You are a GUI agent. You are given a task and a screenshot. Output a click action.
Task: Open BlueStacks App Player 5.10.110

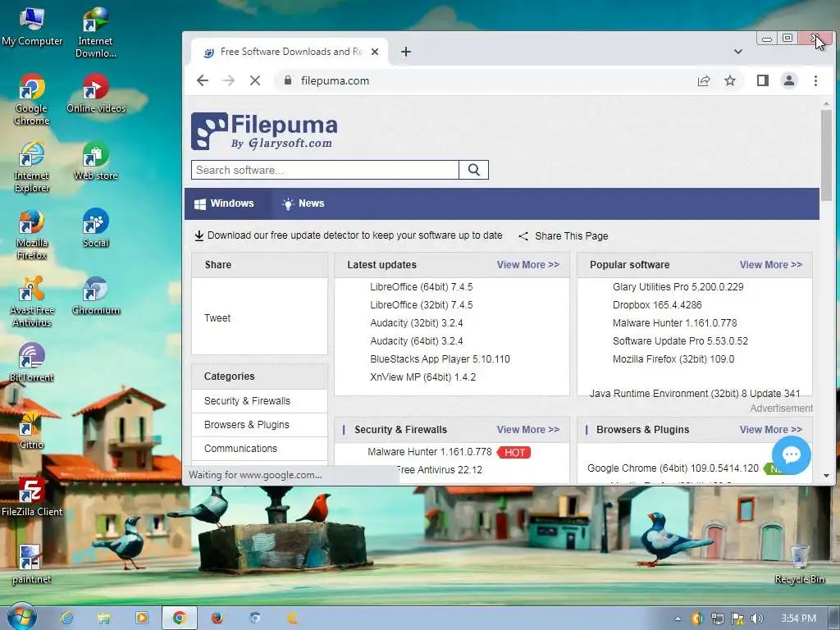(x=440, y=359)
